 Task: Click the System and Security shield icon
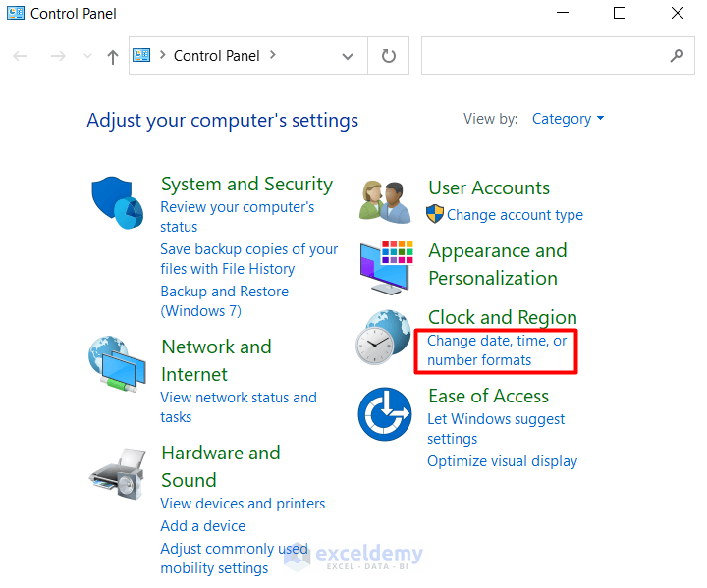(117, 203)
